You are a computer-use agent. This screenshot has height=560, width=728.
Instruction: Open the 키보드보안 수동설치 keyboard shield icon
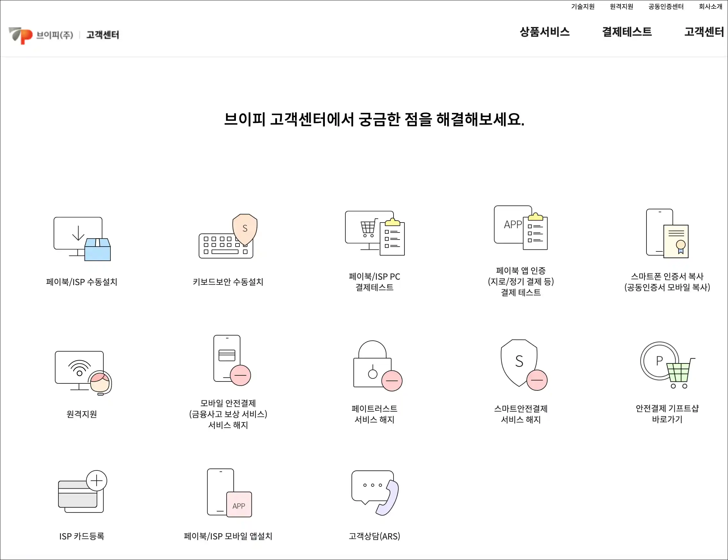[228, 236]
